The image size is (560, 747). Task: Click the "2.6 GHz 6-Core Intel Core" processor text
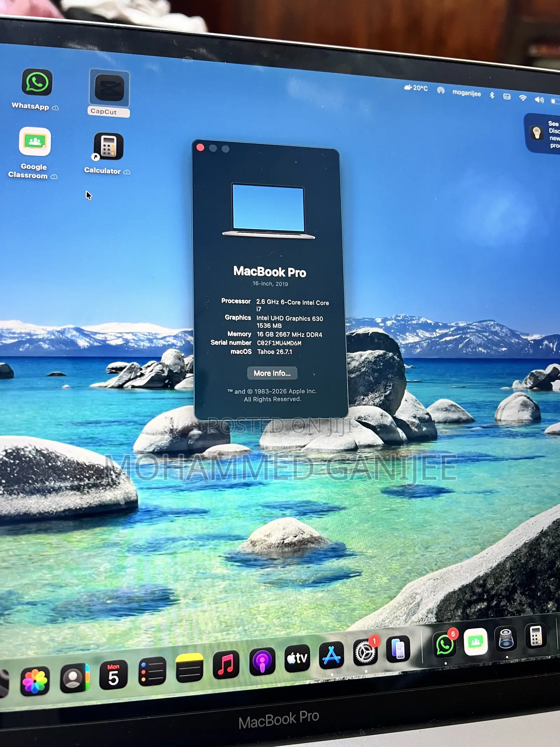pyautogui.click(x=293, y=302)
